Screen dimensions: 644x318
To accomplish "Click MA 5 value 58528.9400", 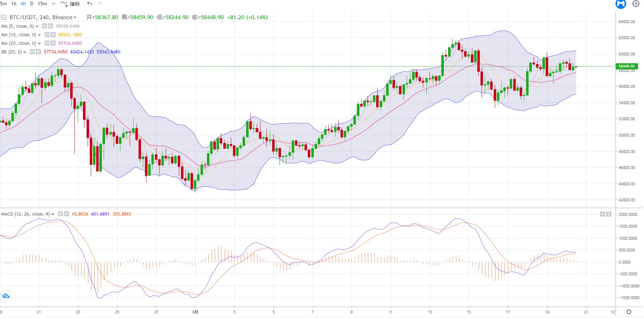I will 68,26.
